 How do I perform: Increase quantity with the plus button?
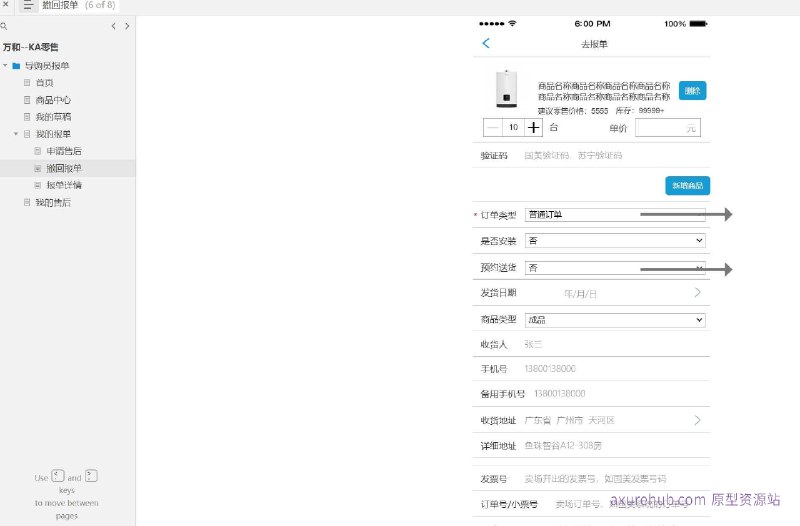point(533,128)
